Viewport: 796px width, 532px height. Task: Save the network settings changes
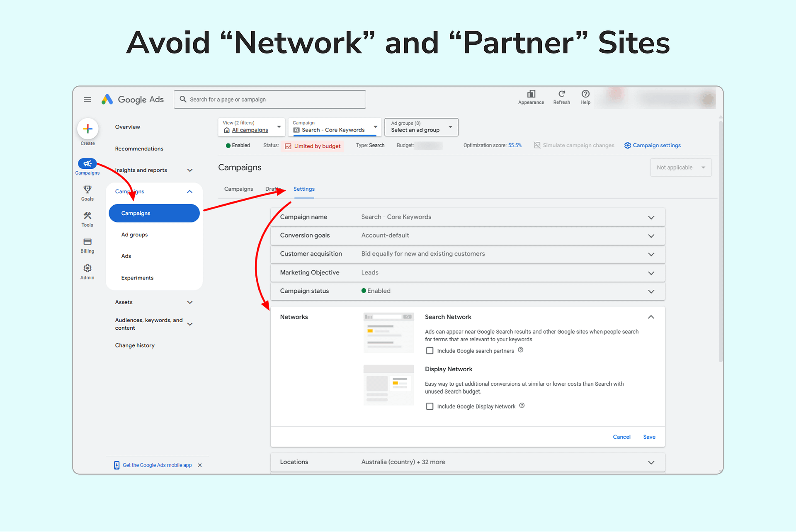coord(649,437)
